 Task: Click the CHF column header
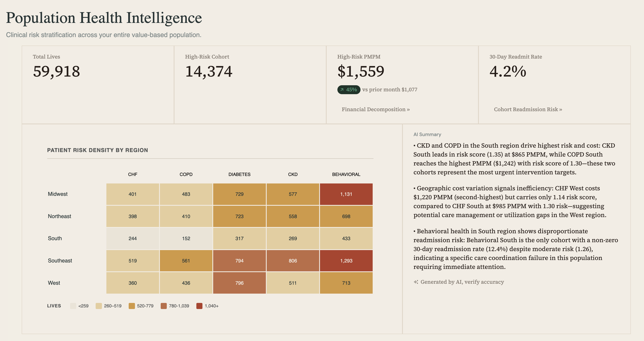point(133,174)
